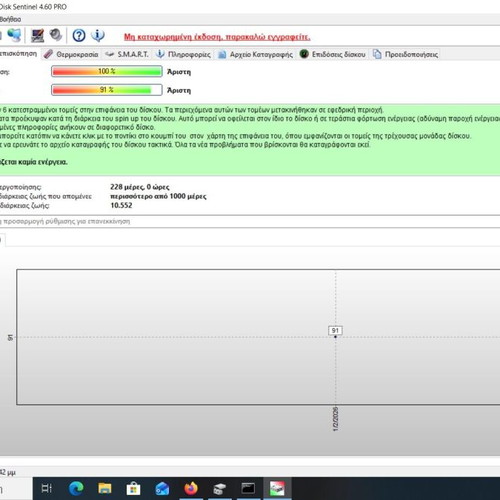Click the 91 % health bar

point(107,90)
